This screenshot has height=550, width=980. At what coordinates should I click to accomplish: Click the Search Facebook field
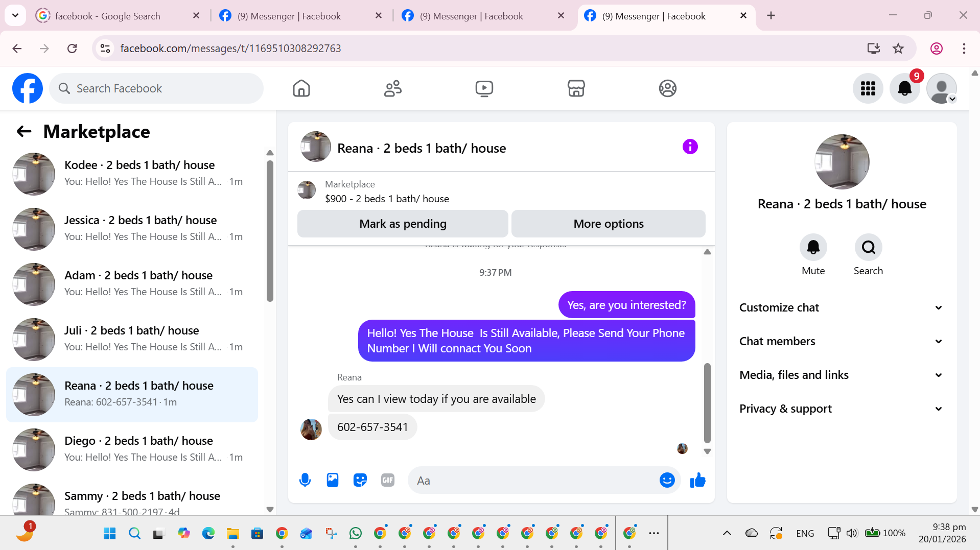[x=156, y=88]
